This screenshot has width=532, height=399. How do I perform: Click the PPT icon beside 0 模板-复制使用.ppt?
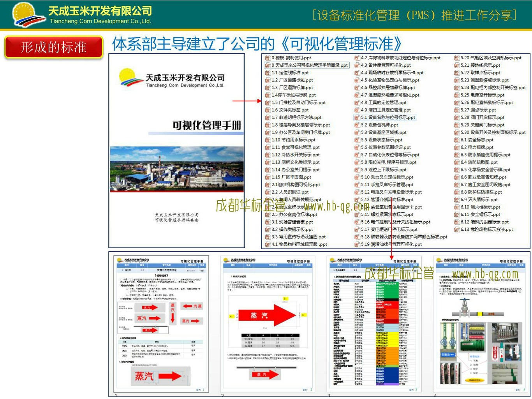click(x=268, y=58)
